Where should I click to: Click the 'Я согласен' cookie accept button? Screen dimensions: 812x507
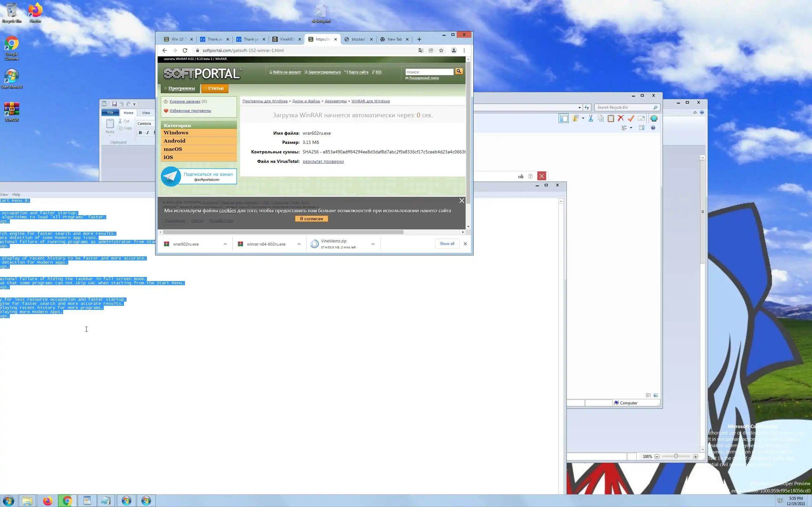311,219
